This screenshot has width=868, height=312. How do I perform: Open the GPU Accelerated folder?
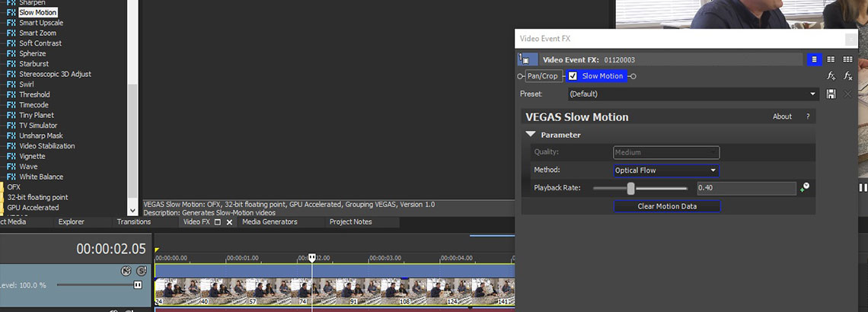point(33,208)
